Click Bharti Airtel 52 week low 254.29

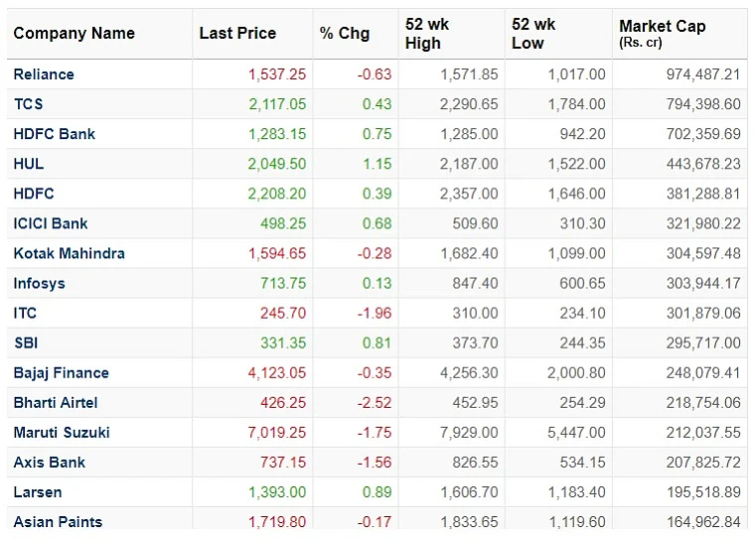[582, 403]
